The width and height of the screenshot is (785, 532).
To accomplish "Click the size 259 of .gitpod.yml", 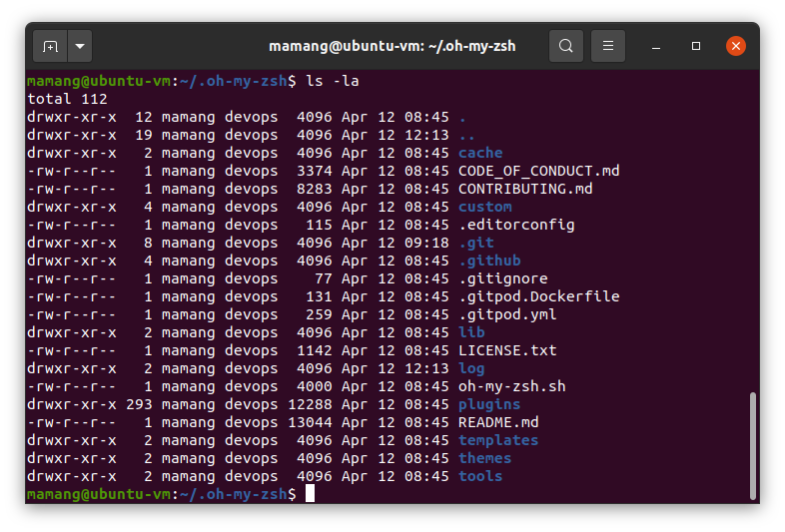I will point(319,314).
